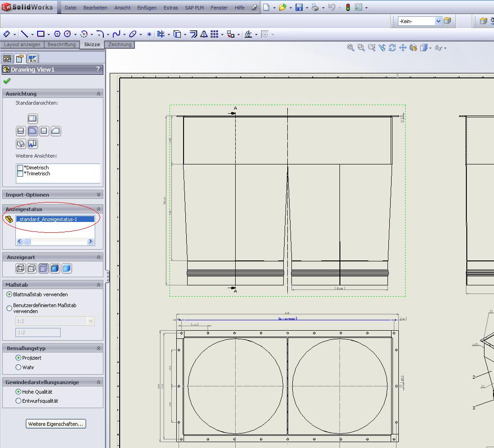Click the green checkmark to confirm
The width and height of the screenshot is (494, 448).
pos(7,81)
